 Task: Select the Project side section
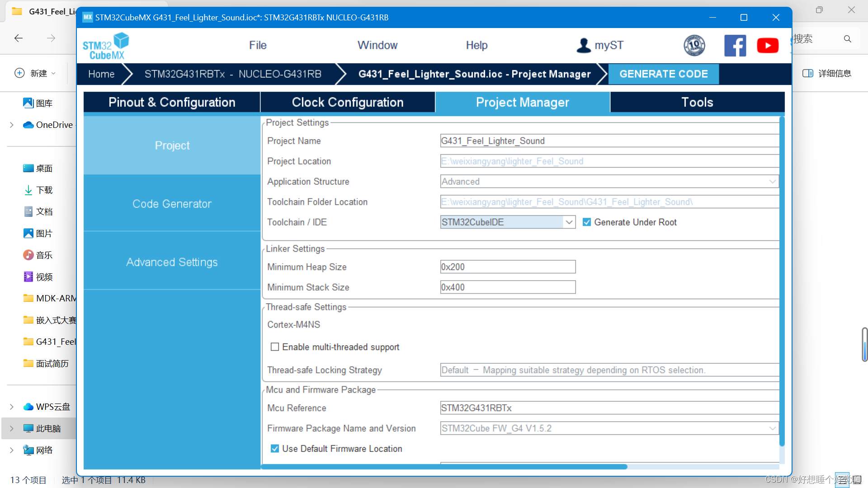coord(172,145)
